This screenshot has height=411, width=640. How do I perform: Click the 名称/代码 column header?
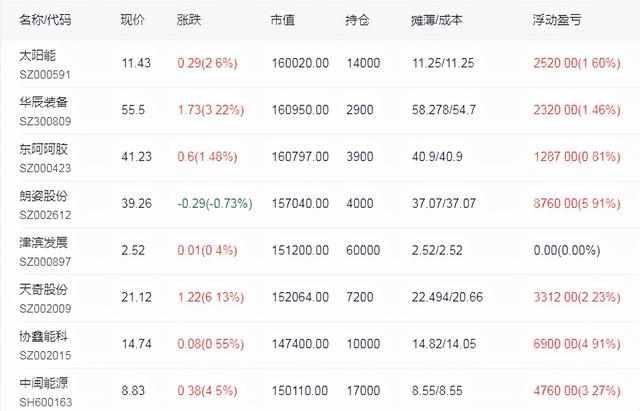click(45, 20)
